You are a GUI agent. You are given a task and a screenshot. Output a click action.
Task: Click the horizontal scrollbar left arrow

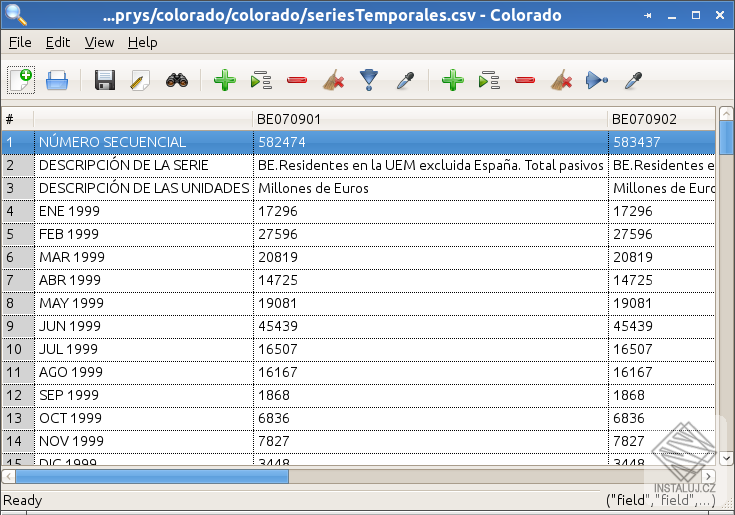[8, 477]
